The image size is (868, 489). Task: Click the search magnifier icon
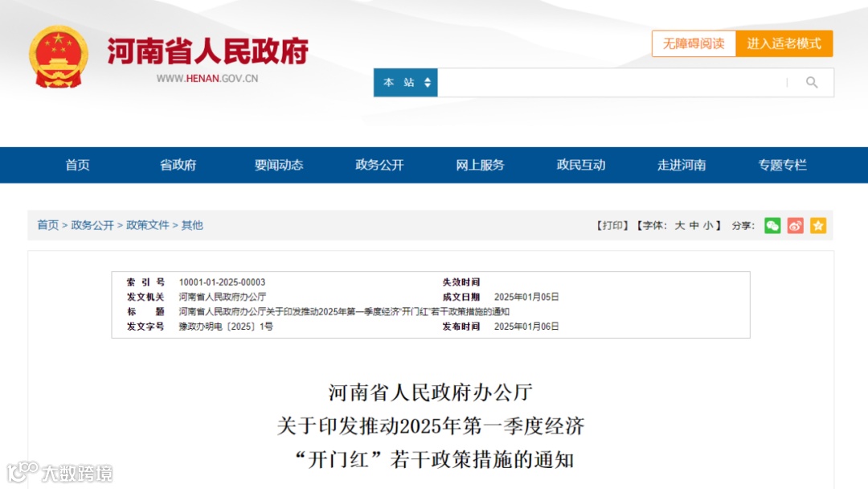point(812,83)
